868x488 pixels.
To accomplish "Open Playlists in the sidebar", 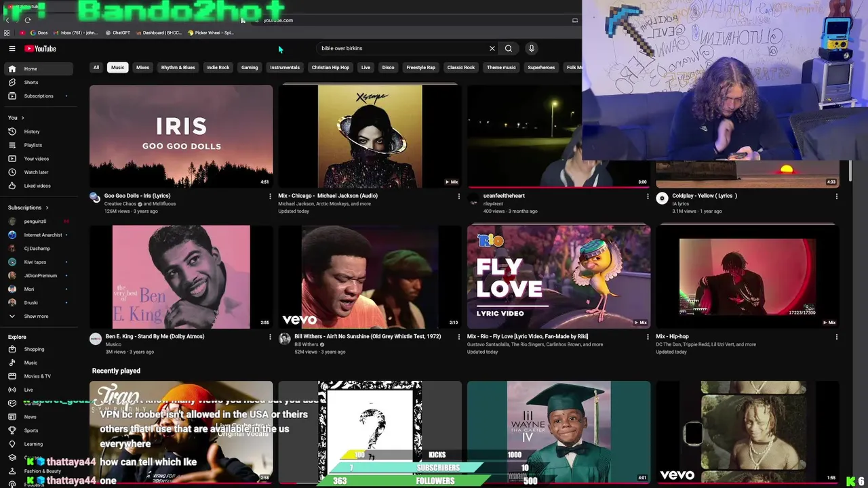I will (38, 145).
